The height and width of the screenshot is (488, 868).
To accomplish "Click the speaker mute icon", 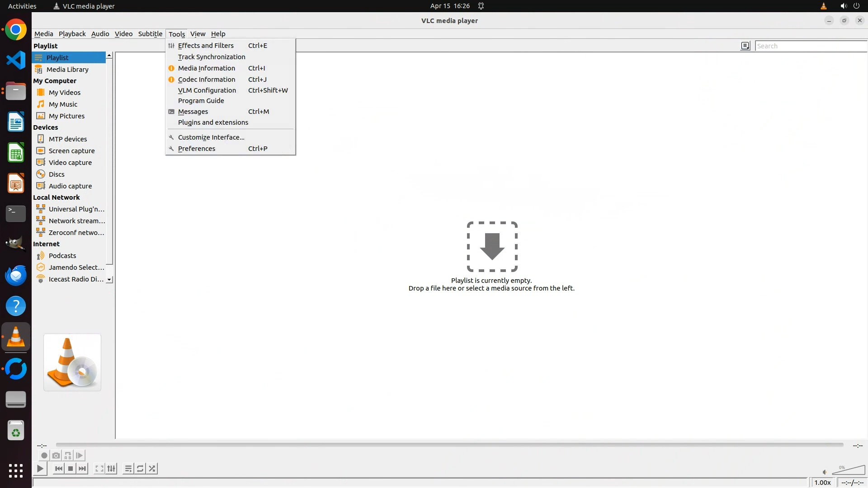I will point(825,472).
